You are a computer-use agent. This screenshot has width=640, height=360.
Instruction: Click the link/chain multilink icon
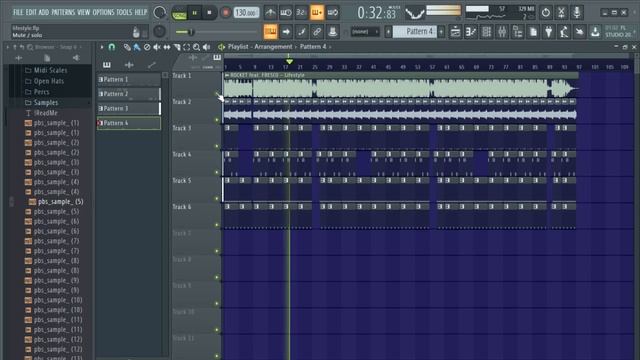[317, 31]
